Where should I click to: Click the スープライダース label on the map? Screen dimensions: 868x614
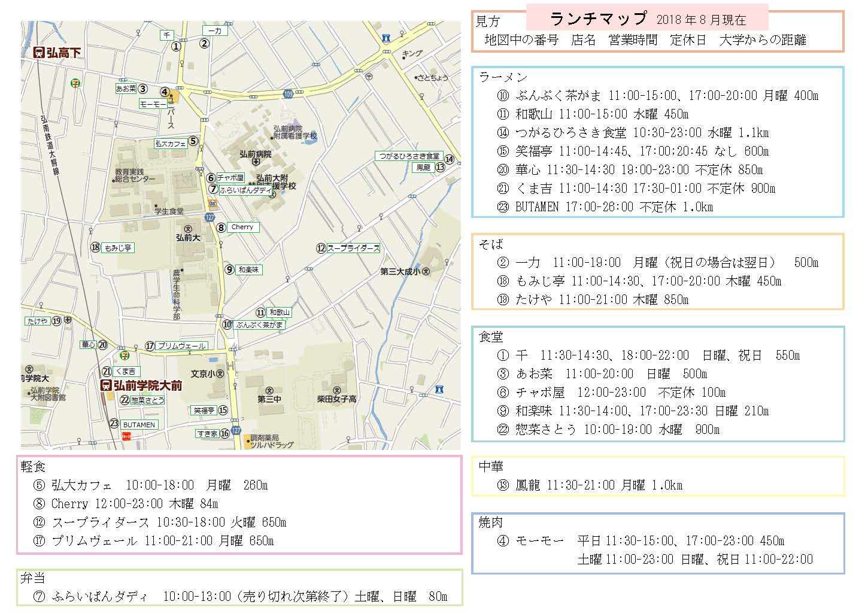click(x=353, y=248)
